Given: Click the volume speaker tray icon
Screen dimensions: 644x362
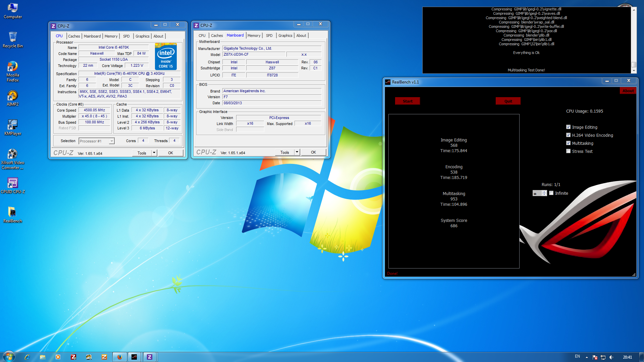Looking at the screenshot, I should (611, 357).
